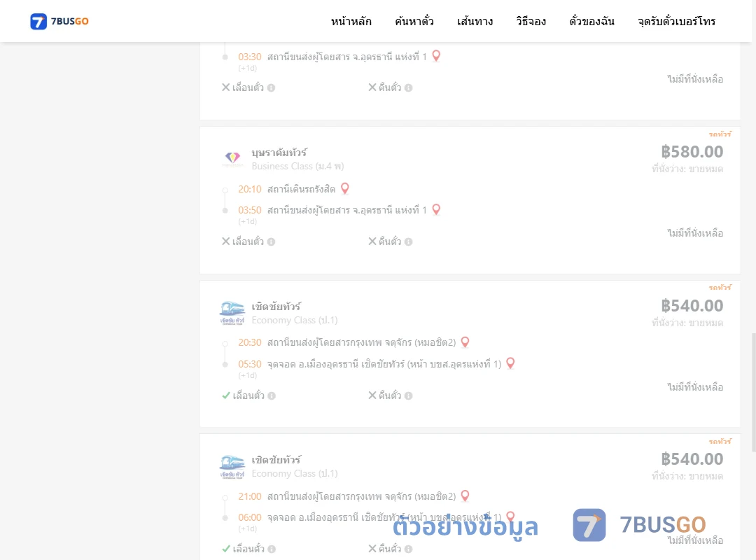Click 20:30 departure time
756x560 pixels.
[250, 342]
